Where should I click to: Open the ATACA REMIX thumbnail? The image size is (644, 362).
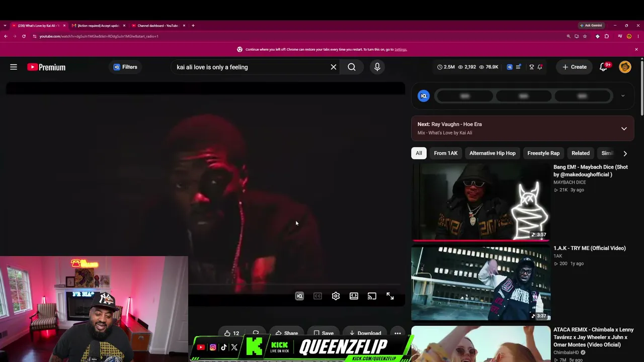[481, 344]
